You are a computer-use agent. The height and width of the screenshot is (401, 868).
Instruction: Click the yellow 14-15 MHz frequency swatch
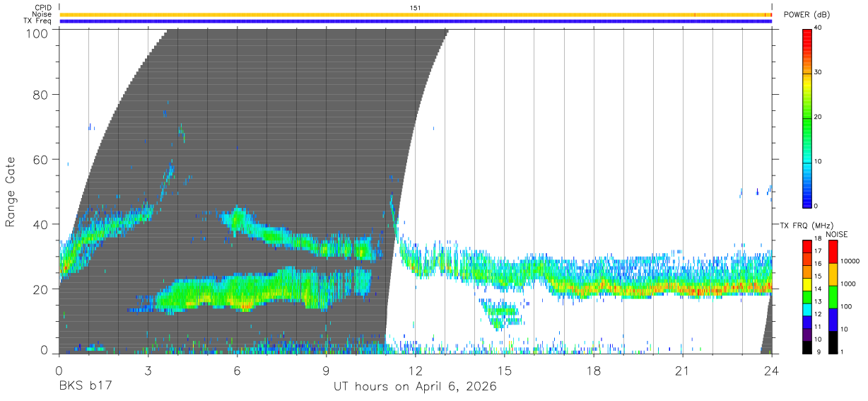pos(807,284)
